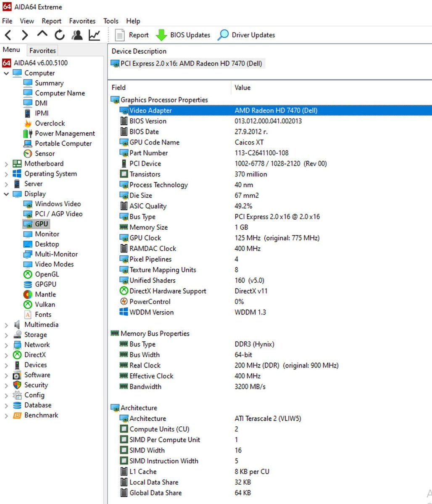Click the ASIC Quality row

(x=270, y=206)
